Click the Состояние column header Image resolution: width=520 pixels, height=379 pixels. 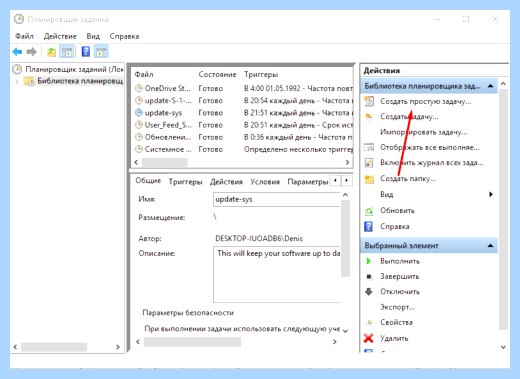click(x=217, y=74)
